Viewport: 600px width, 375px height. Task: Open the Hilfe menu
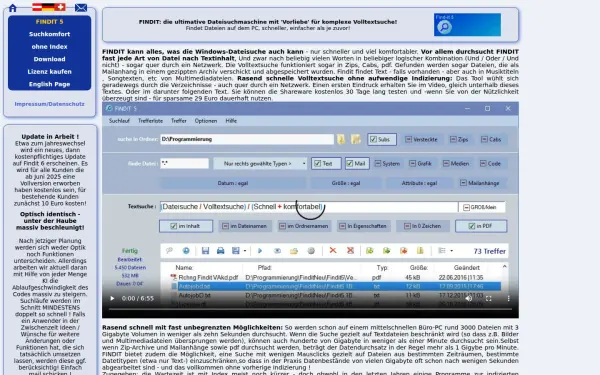tap(231, 121)
